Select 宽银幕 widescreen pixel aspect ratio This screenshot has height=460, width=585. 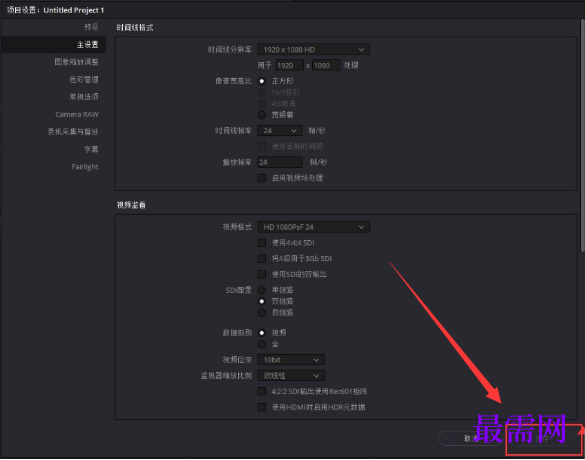click(x=262, y=115)
